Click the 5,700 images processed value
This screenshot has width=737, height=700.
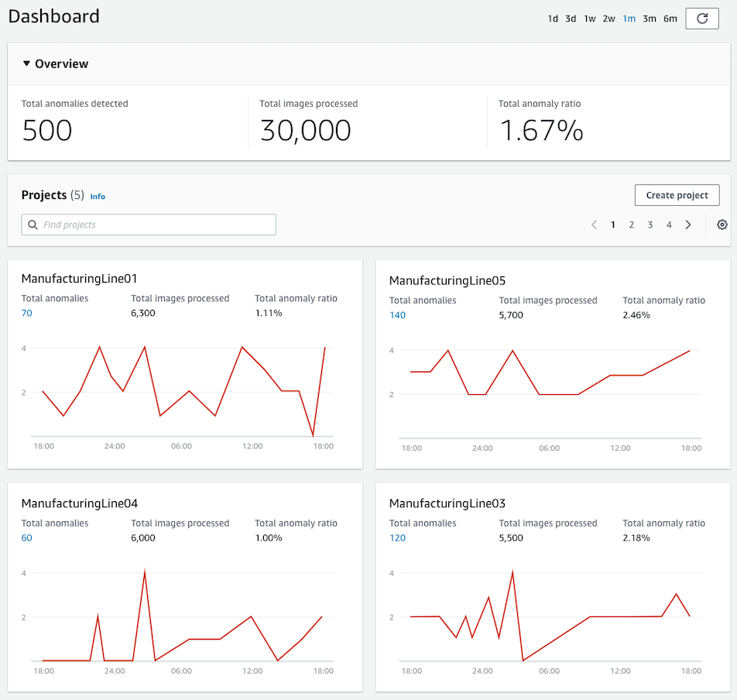click(511, 315)
